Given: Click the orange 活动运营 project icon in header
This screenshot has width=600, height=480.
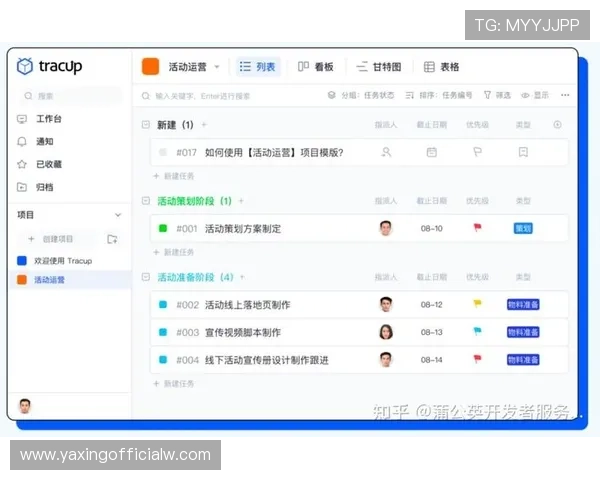Looking at the screenshot, I should click(x=150, y=67).
